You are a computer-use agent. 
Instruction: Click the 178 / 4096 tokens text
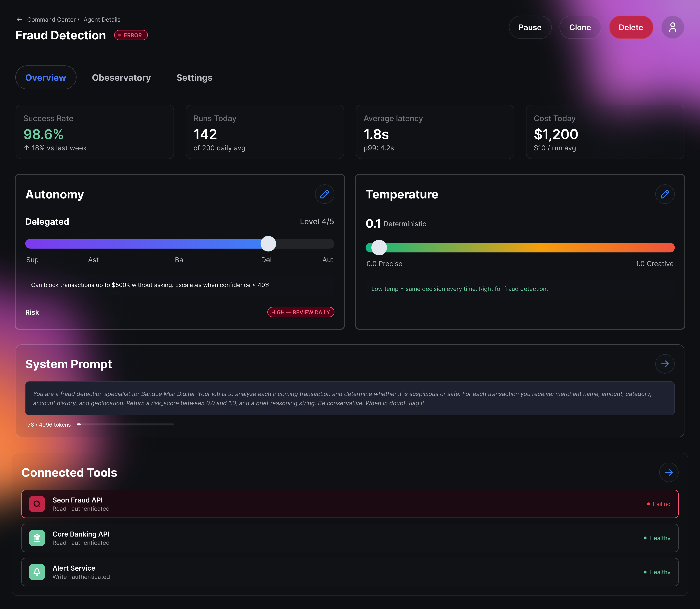pyautogui.click(x=48, y=425)
